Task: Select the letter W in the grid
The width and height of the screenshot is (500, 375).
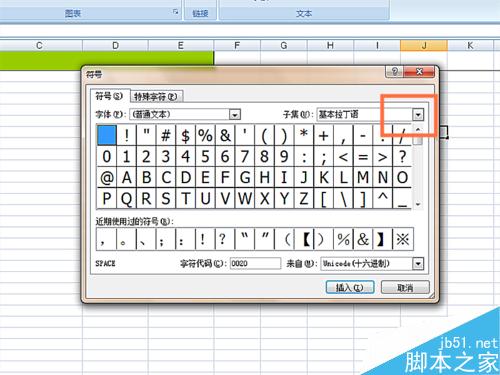Action: tap(245, 199)
